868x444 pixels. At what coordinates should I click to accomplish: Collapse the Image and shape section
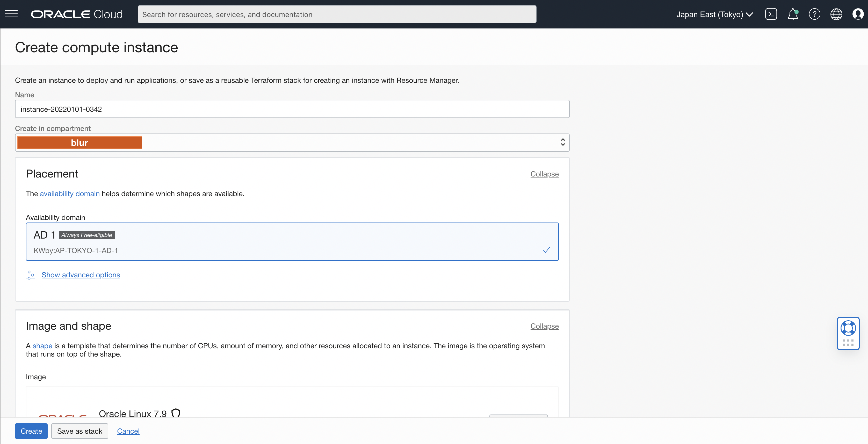click(544, 326)
